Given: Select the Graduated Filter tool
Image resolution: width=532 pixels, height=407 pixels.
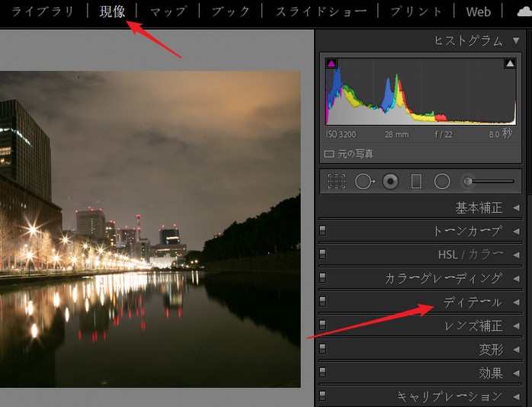Looking at the screenshot, I should tap(416, 181).
